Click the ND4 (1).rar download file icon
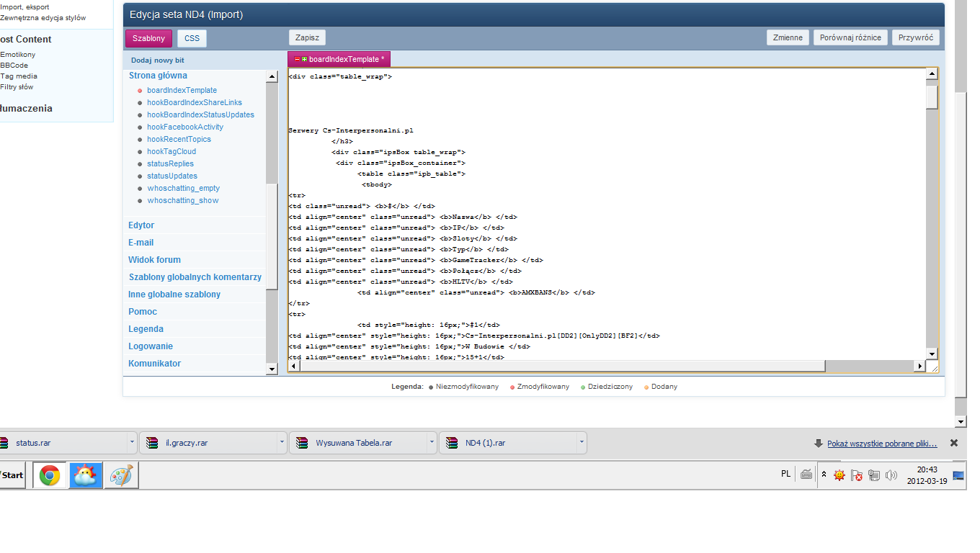 point(453,443)
